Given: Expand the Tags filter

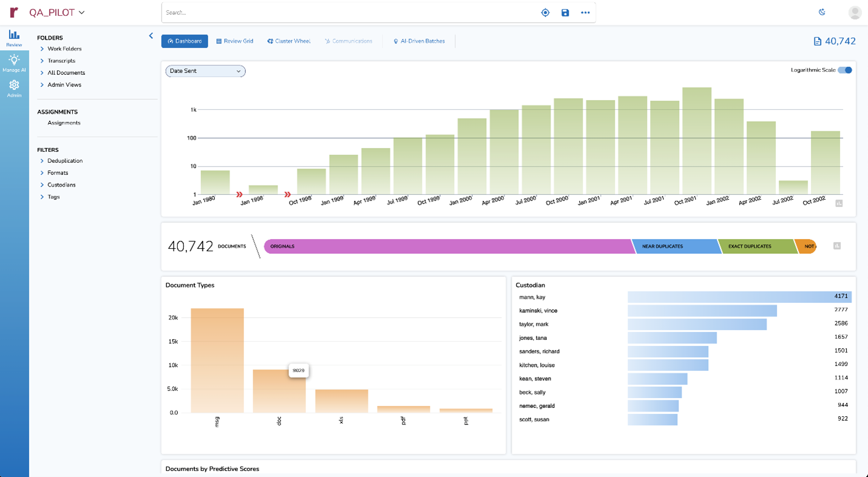Looking at the screenshot, I should [x=42, y=197].
